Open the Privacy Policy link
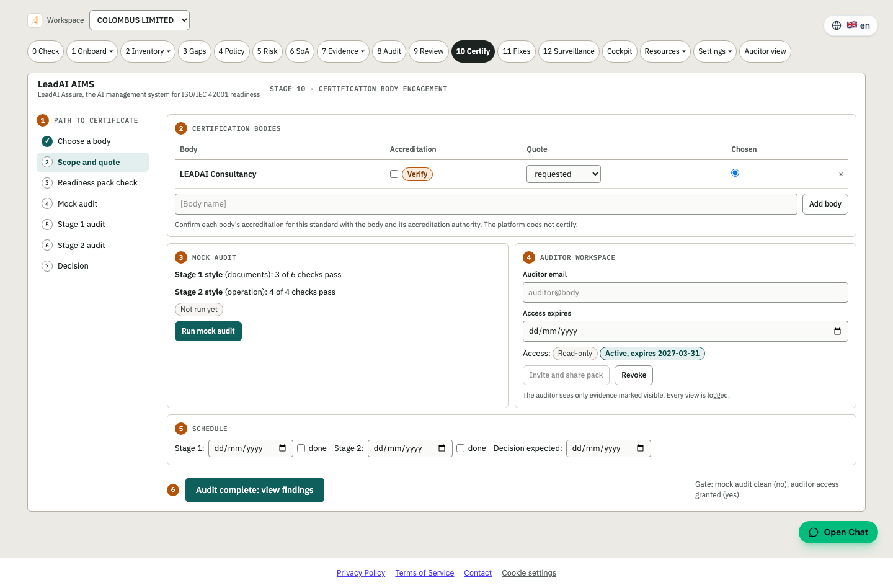893x588 pixels. pyautogui.click(x=361, y=573)
